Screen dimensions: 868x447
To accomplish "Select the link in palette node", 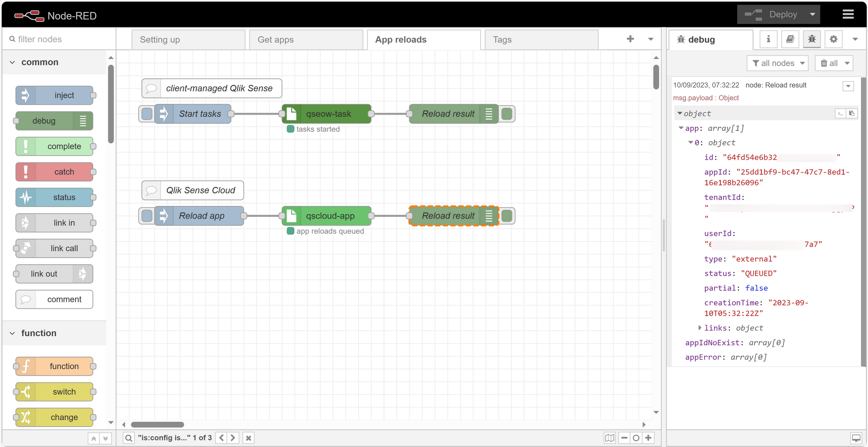I will [55, 223].
